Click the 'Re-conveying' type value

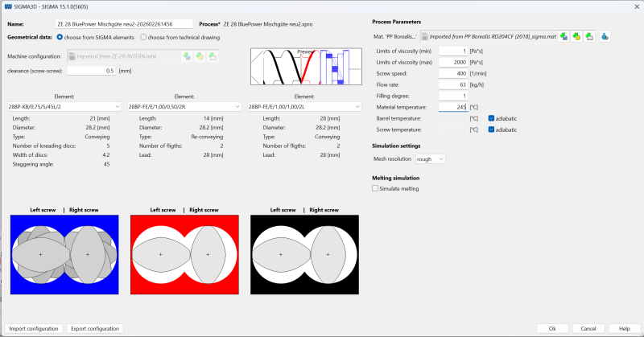click(207, 137)
